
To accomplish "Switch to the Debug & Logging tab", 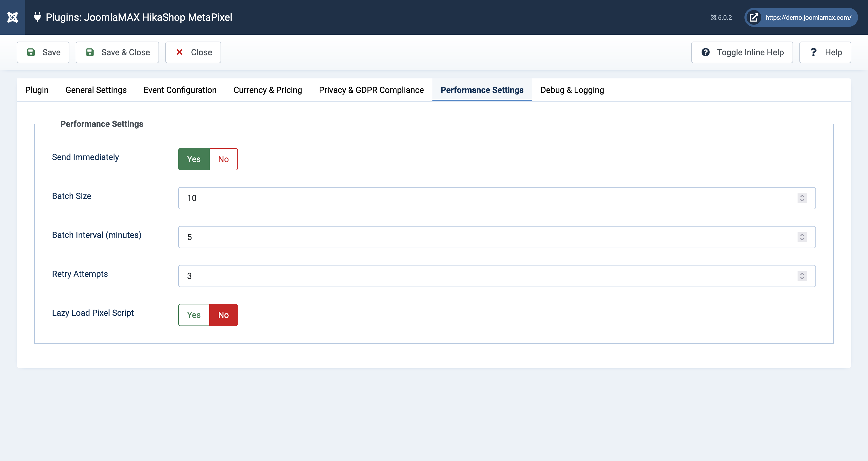I will [572, 90].
